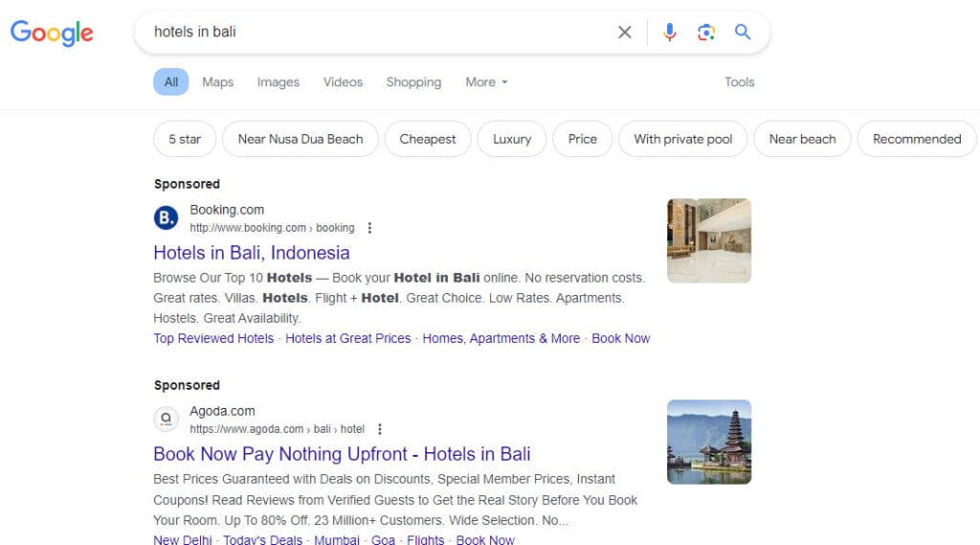Open the Tools options
Image resolution: width=980 pixels, height=545 pixels.
pyautogui.click(x=740, y=82)
